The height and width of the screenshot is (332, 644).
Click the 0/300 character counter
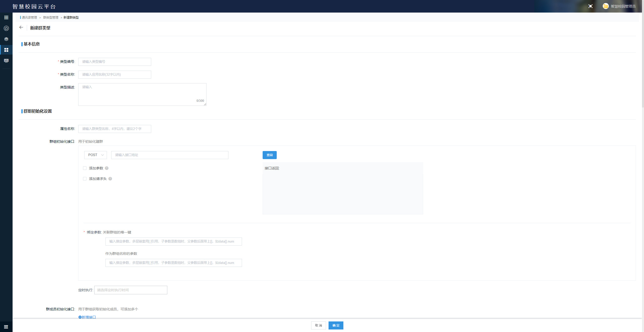(200, 101)
